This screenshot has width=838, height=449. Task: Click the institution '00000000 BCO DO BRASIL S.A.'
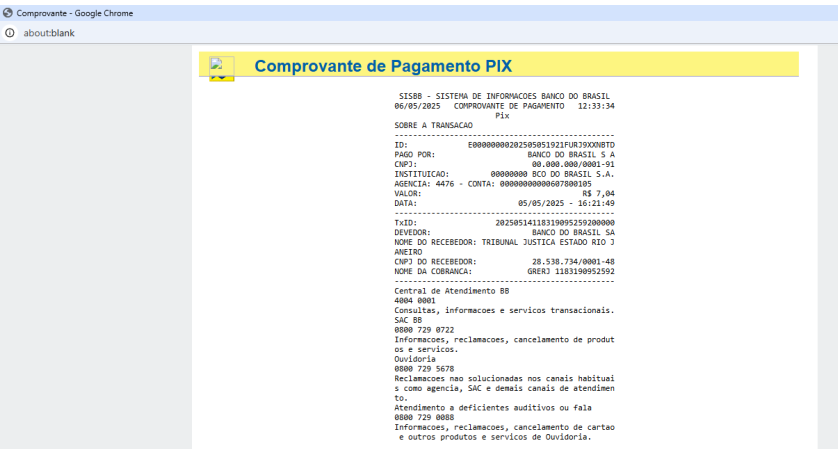(553, 174)
